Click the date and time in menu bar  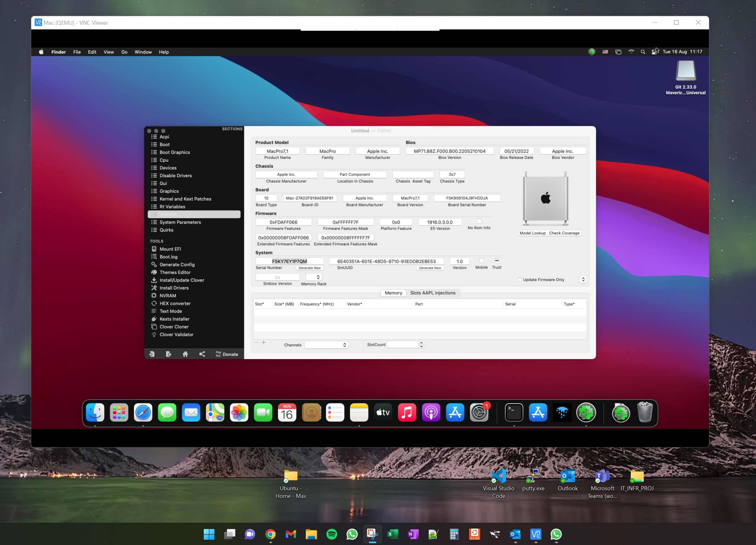(682, 52)
